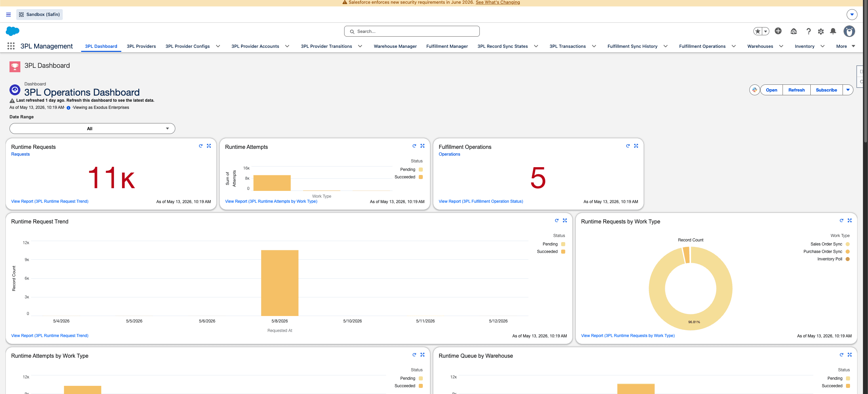
Task: Refresh the Runtime Requests component
Action: point(201,146)
